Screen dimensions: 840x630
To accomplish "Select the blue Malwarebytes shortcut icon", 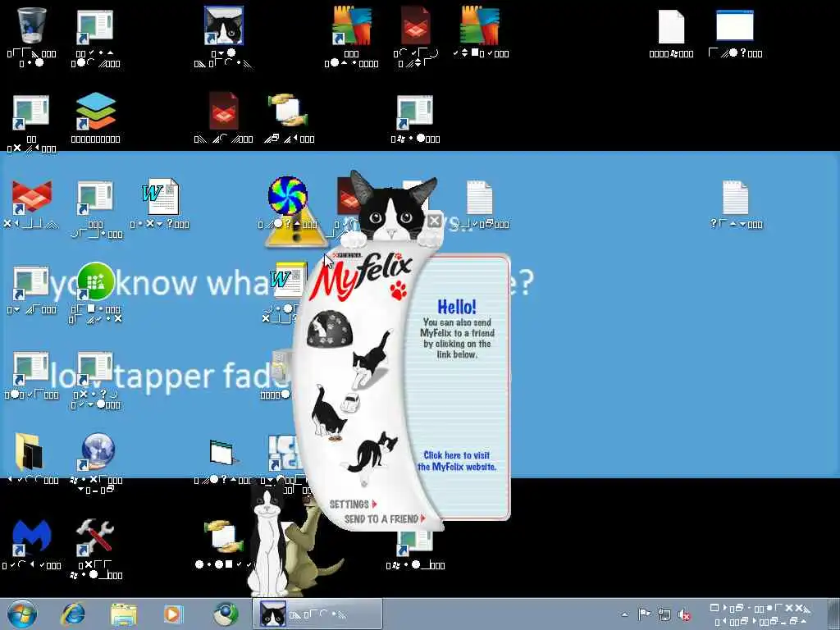I will (x=32, y=537).
